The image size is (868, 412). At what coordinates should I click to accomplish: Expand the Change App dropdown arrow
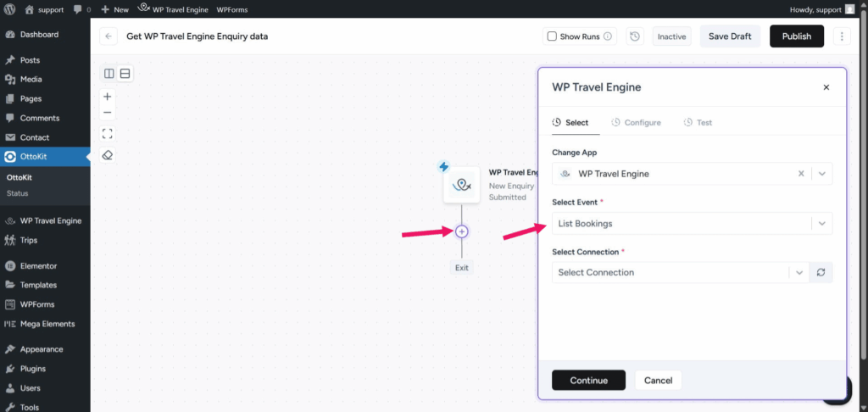click(x=822, y=173)
